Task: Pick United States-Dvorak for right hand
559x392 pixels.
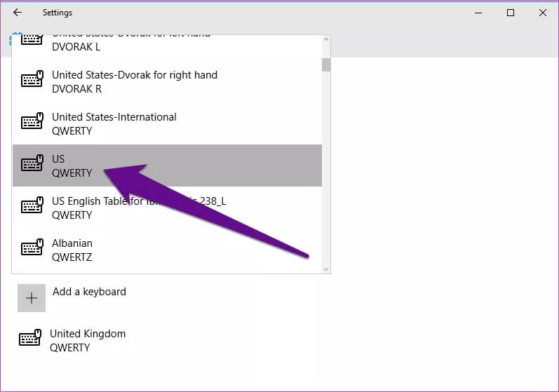Action: [x=167, y=81]
